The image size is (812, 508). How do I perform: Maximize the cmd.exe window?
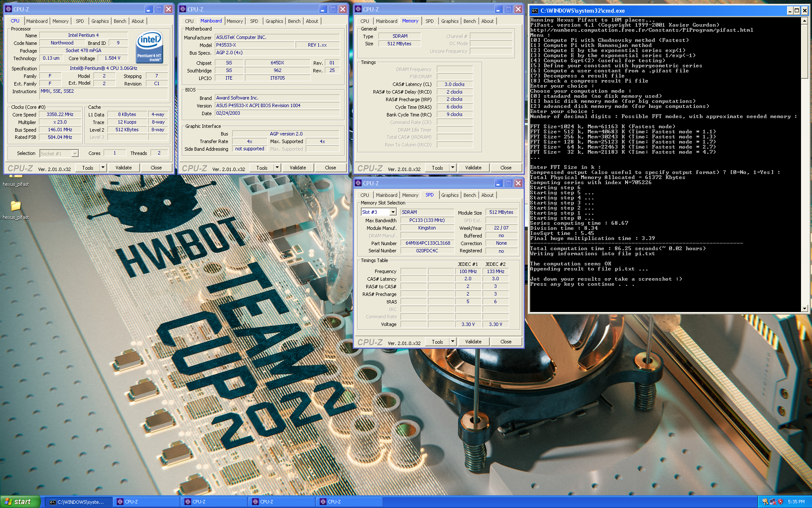[796, 11]
